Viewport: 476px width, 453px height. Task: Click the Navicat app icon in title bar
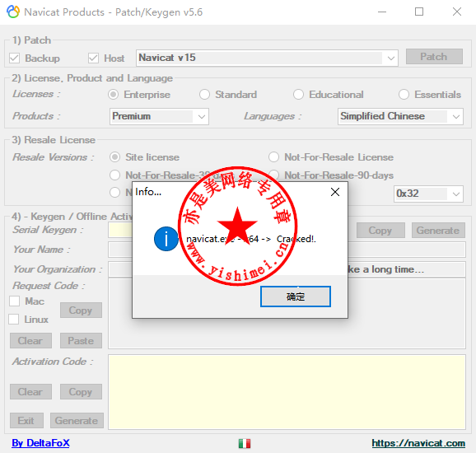(12, 12)
